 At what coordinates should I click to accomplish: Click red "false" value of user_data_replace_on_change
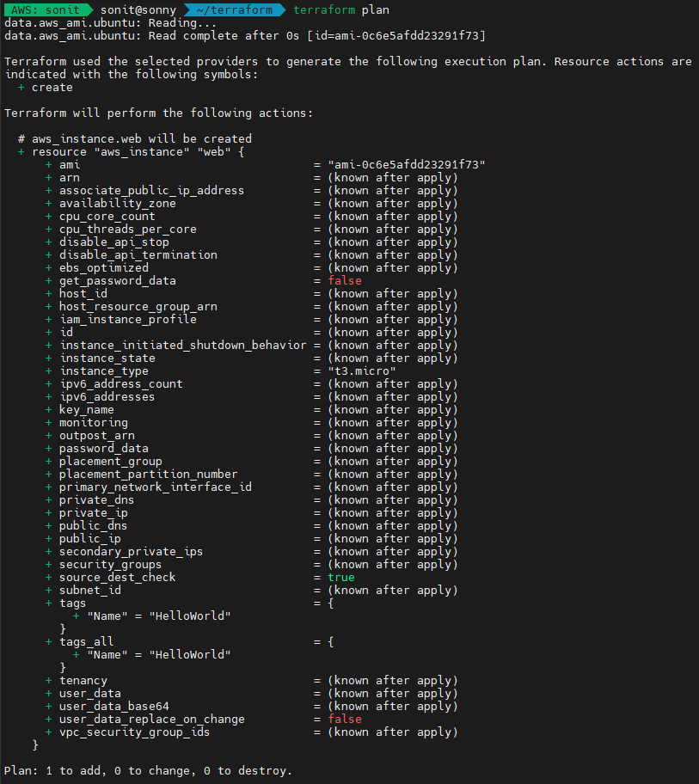345,720
